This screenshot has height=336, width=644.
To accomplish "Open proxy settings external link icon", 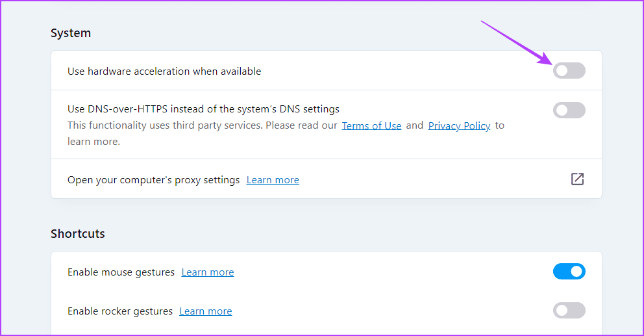I will pos(578,179).
